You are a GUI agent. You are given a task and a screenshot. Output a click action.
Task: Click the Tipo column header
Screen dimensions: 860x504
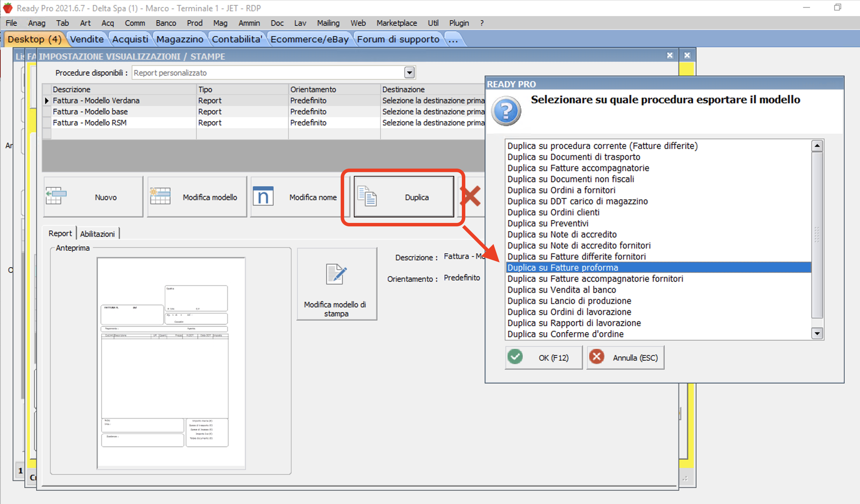pyautogui.click(x=242, y=89)
